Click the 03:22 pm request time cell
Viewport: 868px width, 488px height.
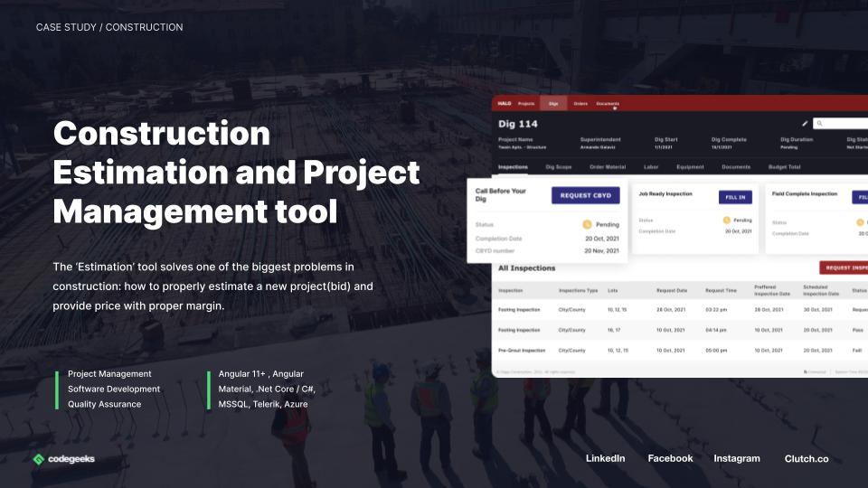716,310
